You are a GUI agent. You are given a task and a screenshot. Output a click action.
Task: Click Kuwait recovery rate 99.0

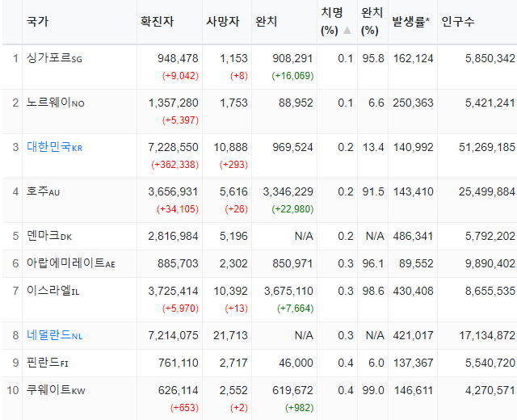tap(373, 391)
